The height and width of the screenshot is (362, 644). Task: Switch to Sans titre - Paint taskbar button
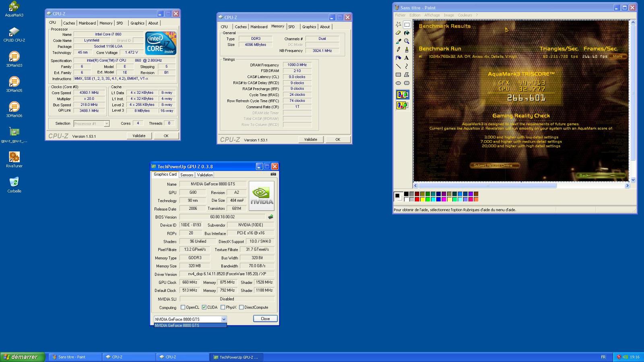(x=75, y=357)
